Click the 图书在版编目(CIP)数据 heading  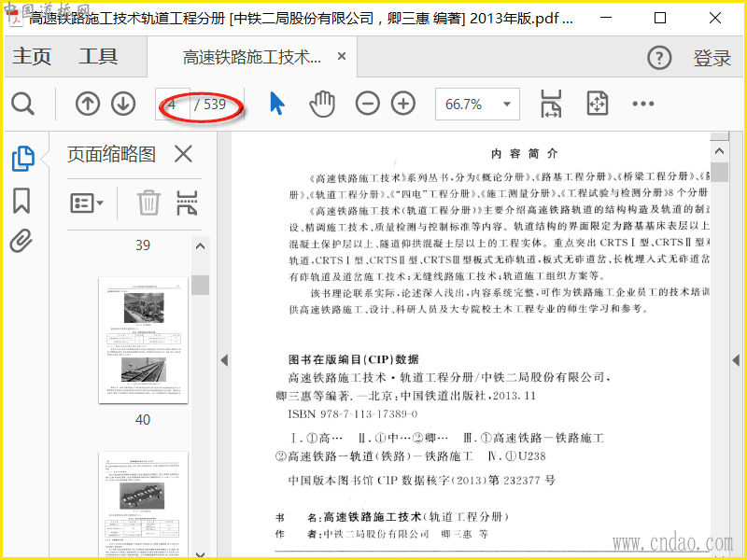(x=354, y=359)
